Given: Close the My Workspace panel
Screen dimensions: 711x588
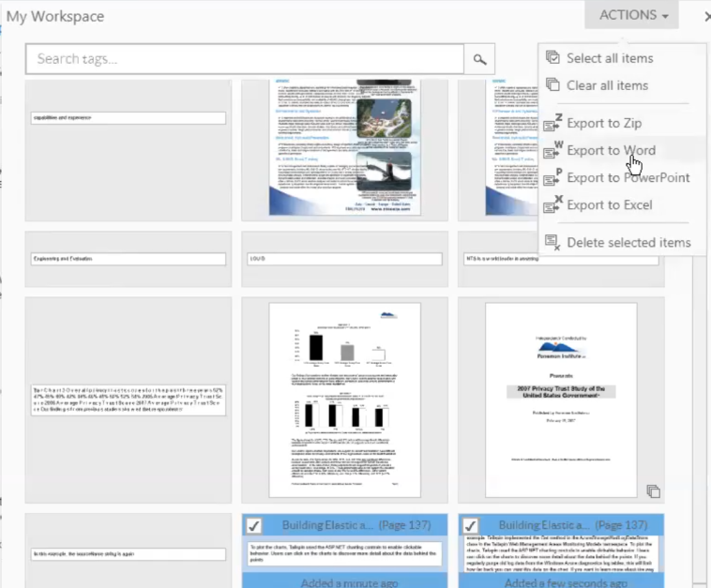Looking at the screenshot, I should click(705, 16).
